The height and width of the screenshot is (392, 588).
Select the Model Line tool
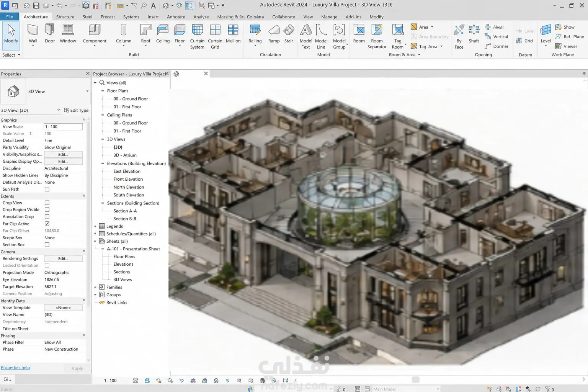point(321,36)
